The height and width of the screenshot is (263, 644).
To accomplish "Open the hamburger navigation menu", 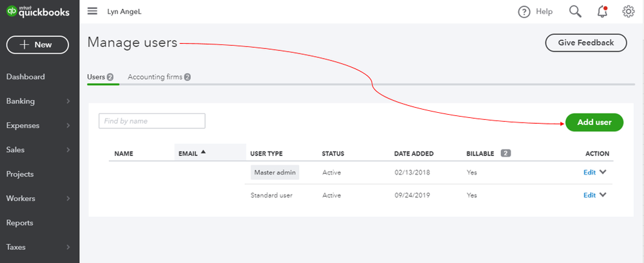I will 92,12.
